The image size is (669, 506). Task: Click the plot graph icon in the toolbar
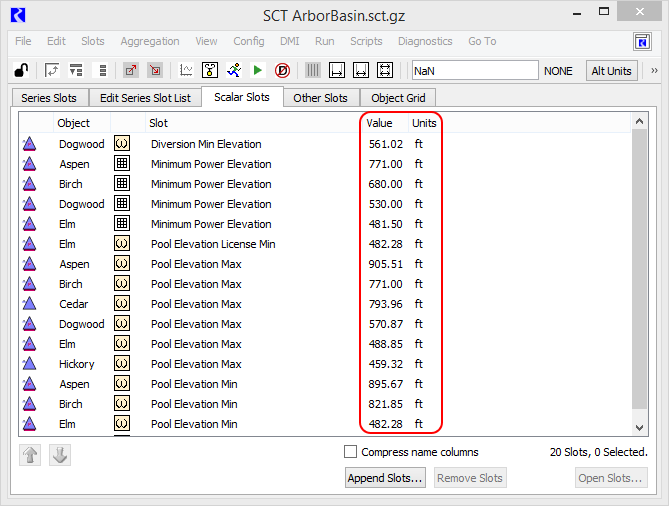point(186,71)
